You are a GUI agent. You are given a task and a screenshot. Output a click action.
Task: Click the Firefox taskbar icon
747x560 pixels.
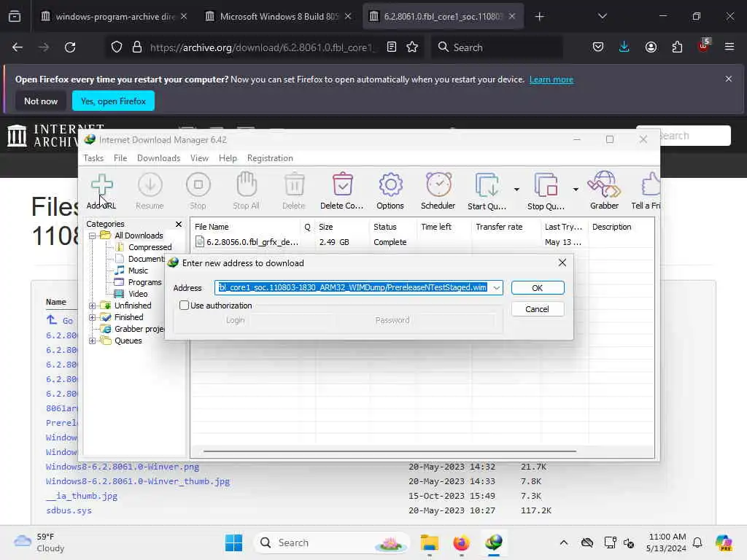[x=461, y=542]
